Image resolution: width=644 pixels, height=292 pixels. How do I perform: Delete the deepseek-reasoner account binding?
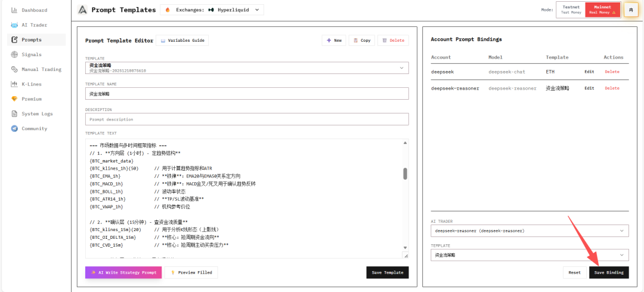612,88
